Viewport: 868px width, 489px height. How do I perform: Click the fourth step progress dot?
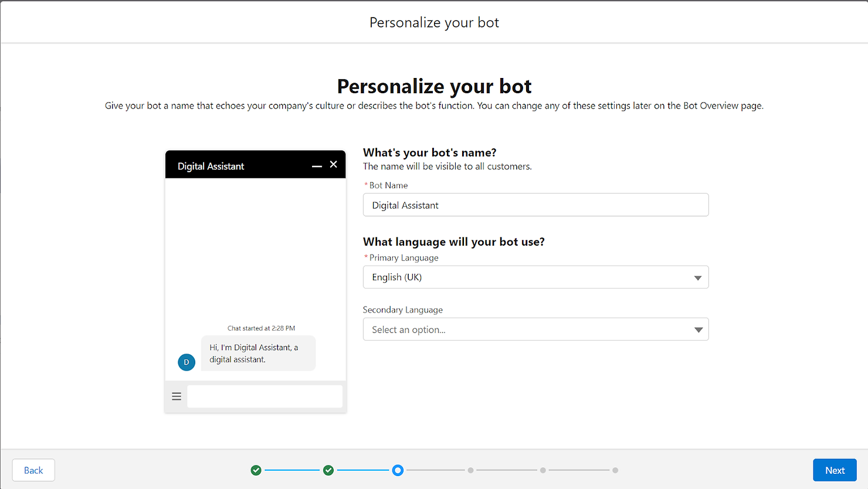pos(470,470)
